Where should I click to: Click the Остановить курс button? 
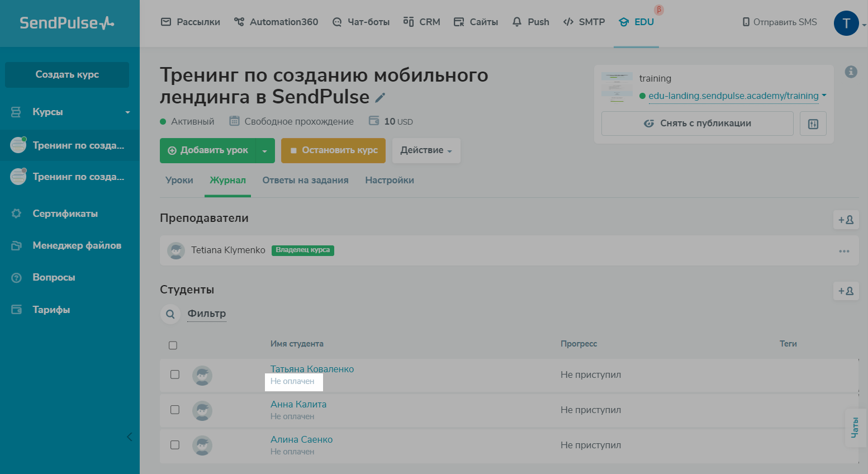point(333,150)
